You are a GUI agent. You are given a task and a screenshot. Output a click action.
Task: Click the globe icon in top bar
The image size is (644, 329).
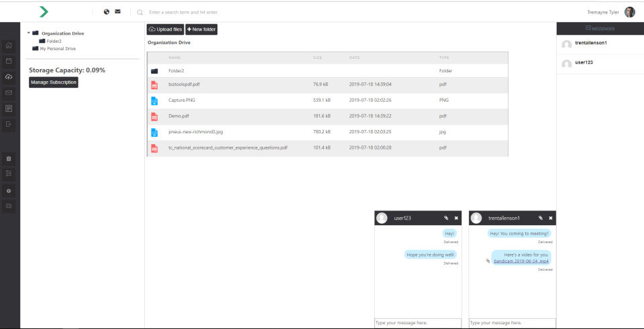click(x=107, y=12)
